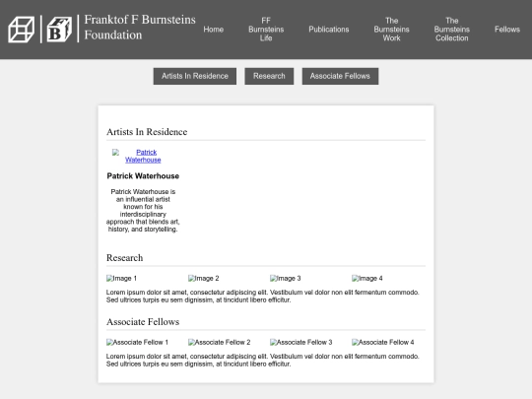Click the Artists In Residence button
The width and height of the screenshot is (532, 399).
coord(195,76)
